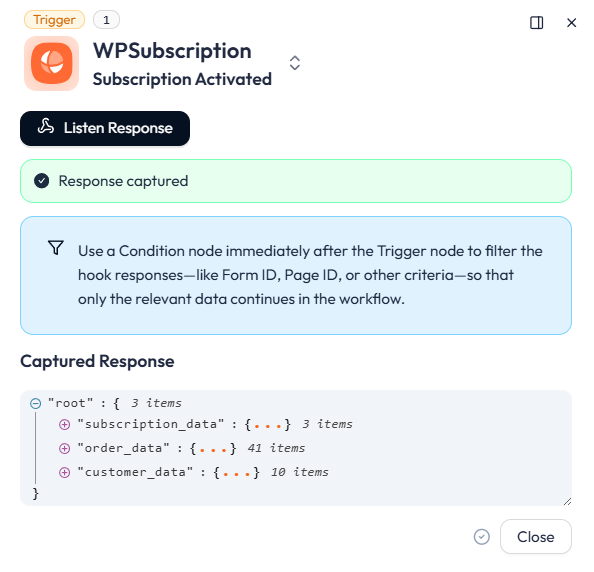The width and height of the screenshot is (594, 572).
Task: Click the Listen Response button
Action: (105, 128)
